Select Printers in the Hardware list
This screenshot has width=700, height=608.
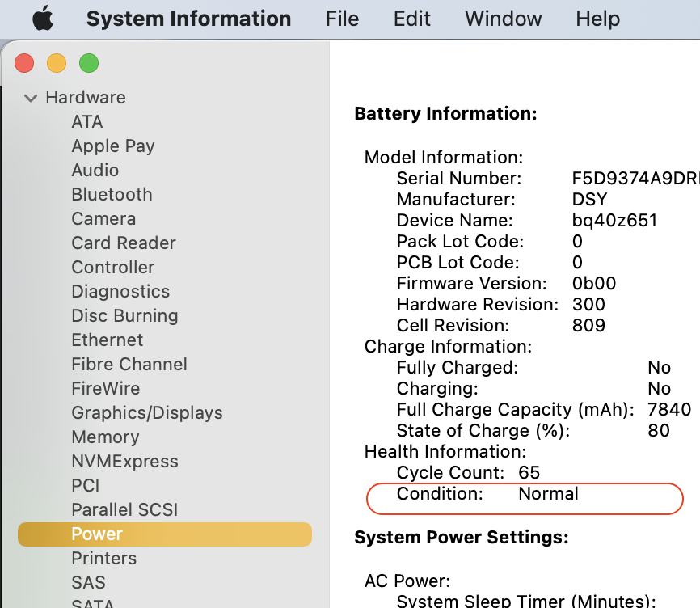click(x=104, y=558)
